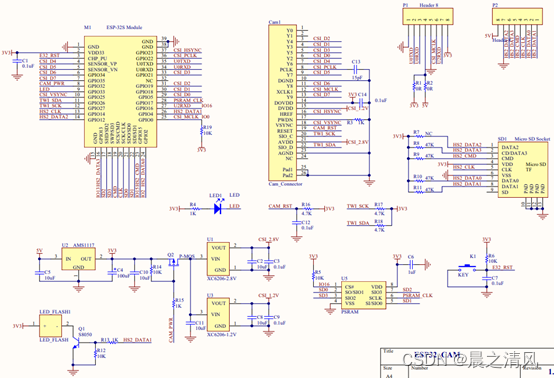Click capacitor C13 beside PCLK
Screen dimensions: 554x378
[356, 69]
